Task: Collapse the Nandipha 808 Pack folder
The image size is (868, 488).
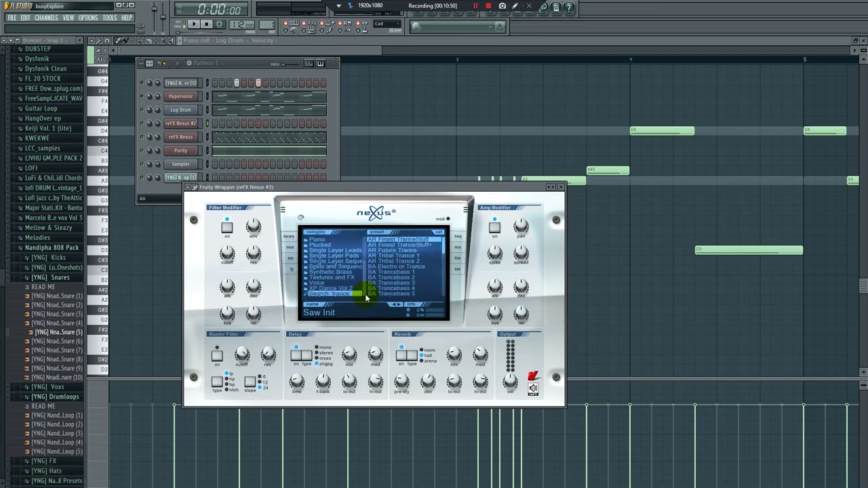Action: coord(52,247)
